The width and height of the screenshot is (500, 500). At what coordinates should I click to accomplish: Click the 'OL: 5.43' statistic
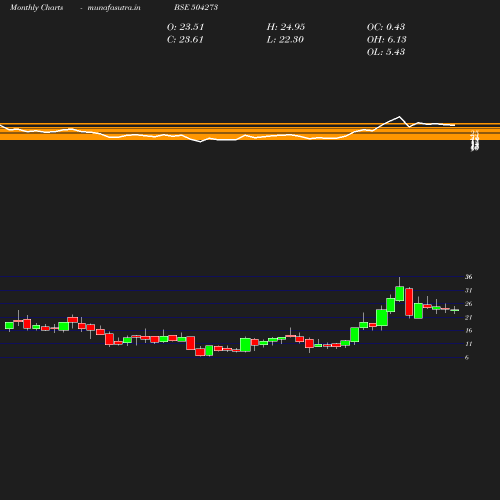(x=386, y=52)
